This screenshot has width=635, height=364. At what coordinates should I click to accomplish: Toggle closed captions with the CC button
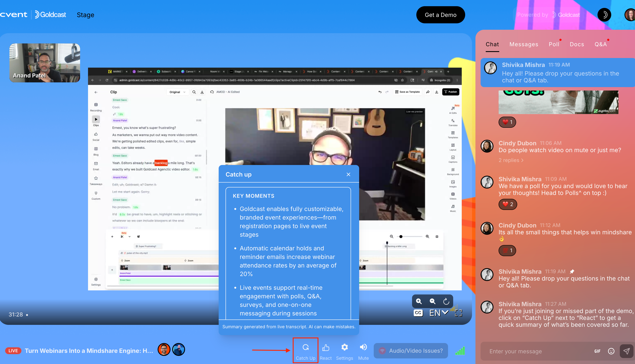(x=418, y=312)
